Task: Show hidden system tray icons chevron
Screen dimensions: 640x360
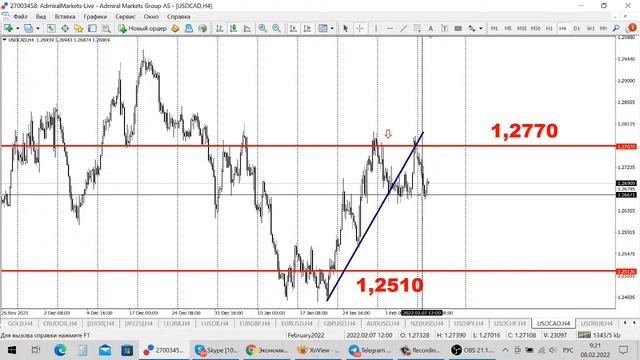Action: pyautogui.click(x=505, y=350)
